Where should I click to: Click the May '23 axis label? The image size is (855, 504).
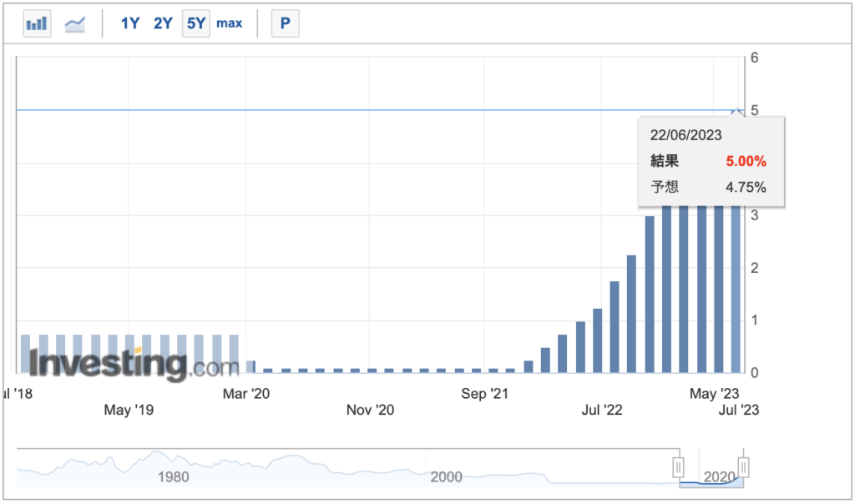(715, 393)
